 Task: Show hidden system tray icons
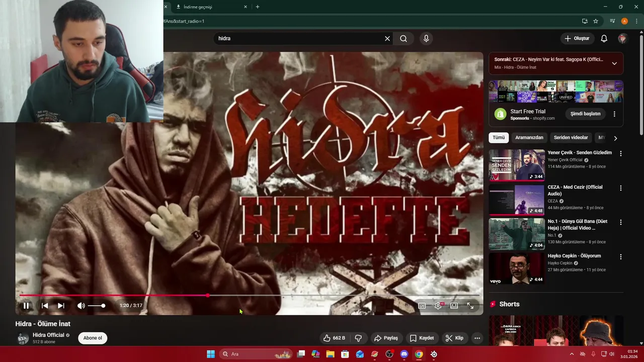pos(572,354)
